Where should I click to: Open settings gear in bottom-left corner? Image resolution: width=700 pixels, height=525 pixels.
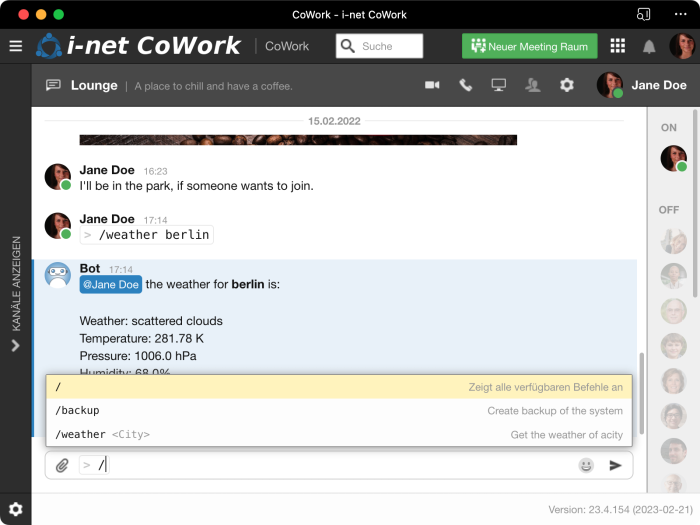(15, 509)
